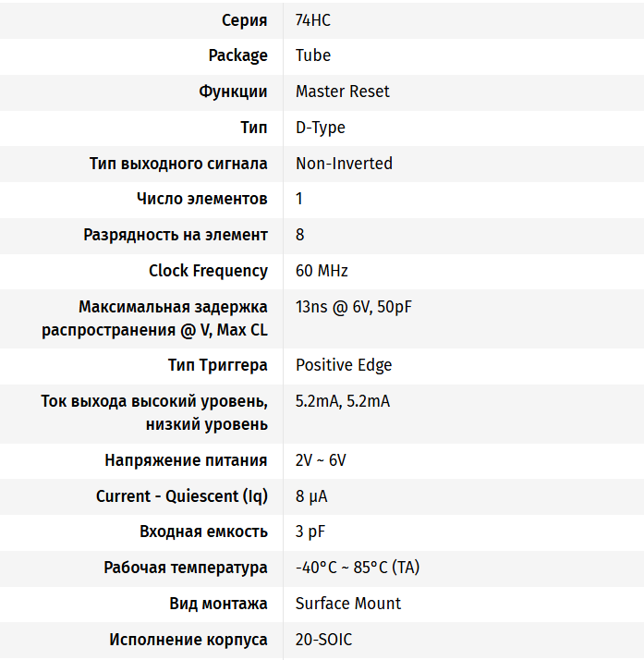Click the "Clock Frequency" row label
This screenshot has width=644, height=660.
pyautogui.click(x=208, y=271)
